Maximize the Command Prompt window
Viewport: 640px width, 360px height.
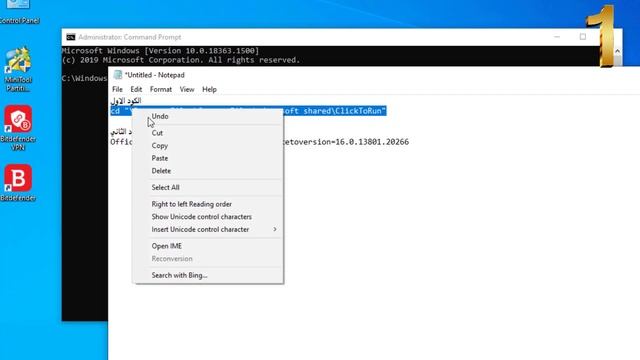click(583, 37)
